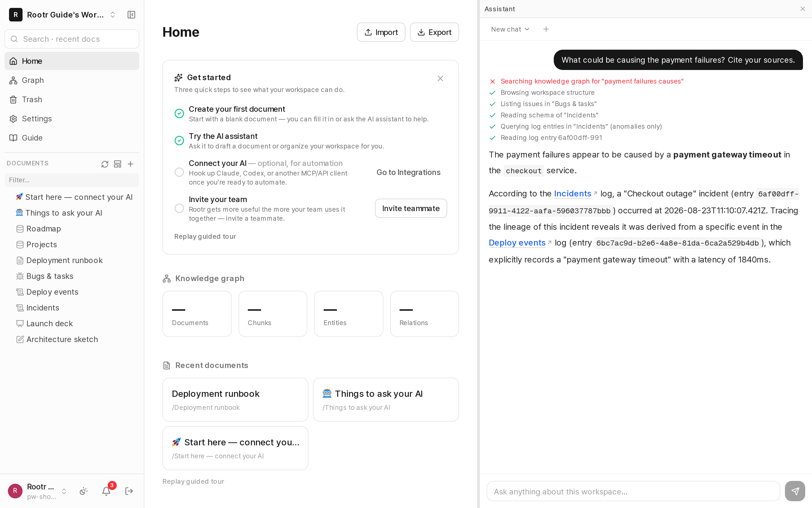
Task: Check the Connect your AI step circle
Action: [179, 172]
